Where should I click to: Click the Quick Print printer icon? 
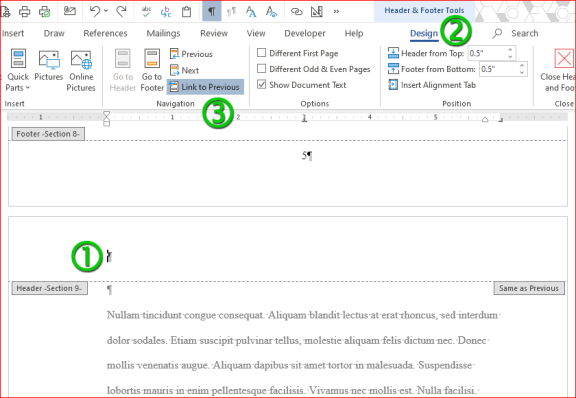click(x=24, y=11)
